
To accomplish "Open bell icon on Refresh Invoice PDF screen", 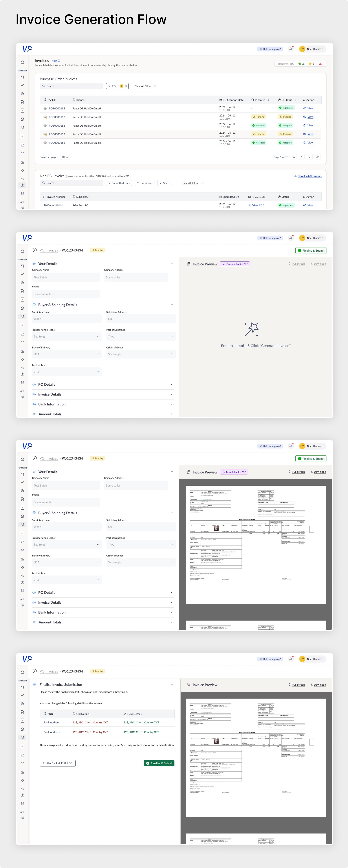I will (291, 446).
